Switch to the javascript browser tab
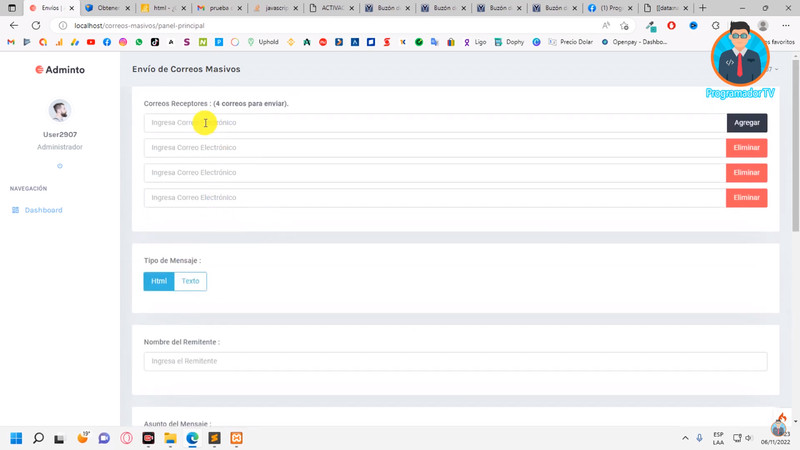This screenshot has width=800, height=450. point(276,8)
